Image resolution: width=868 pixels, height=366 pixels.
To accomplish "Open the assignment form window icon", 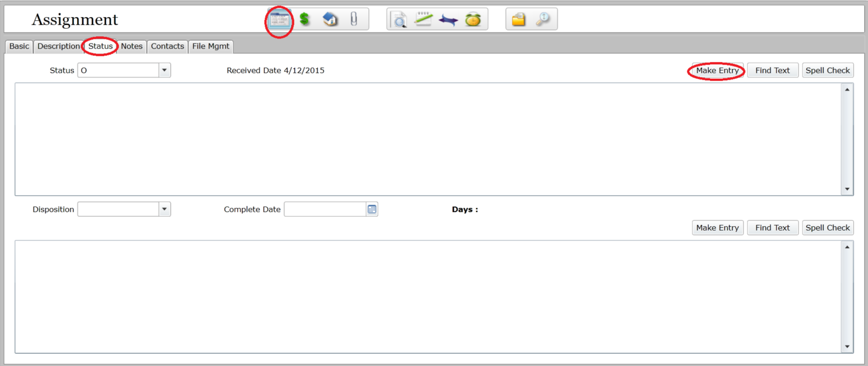I will tap(280, 20).
